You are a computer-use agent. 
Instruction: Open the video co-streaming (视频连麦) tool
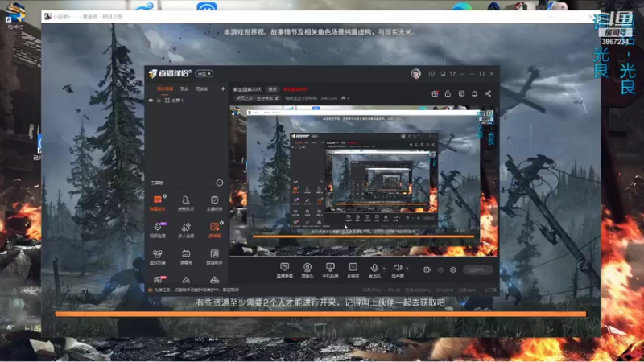(158, 230)
